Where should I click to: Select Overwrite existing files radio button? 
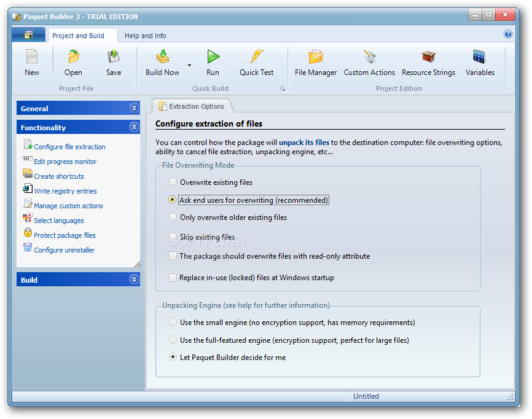point(173,182)
